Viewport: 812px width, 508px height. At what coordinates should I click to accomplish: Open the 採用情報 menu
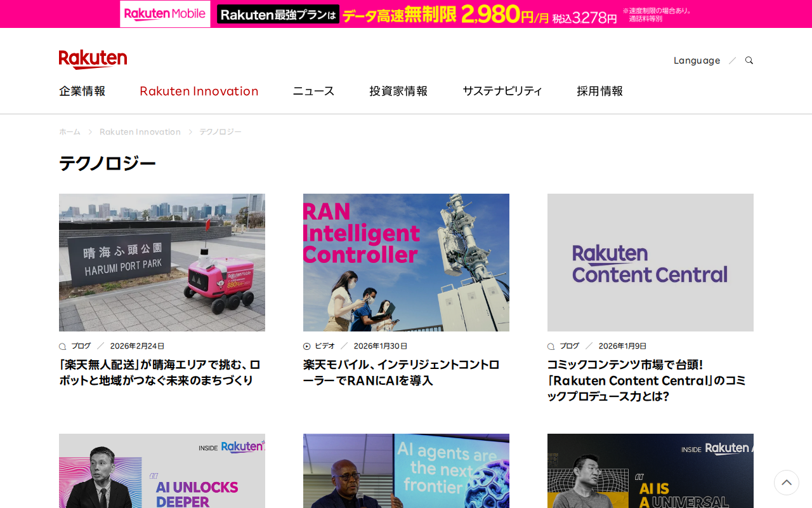click(599, 91)
